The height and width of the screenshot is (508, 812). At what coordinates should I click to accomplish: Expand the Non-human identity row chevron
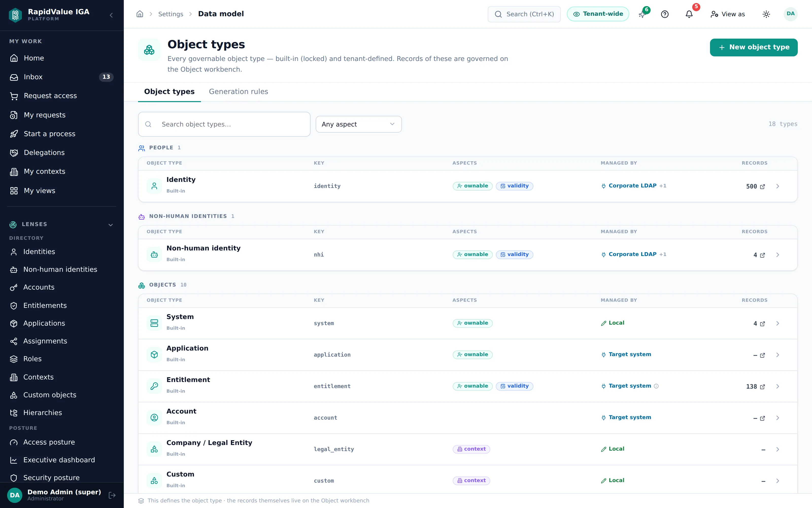(777, 255)
